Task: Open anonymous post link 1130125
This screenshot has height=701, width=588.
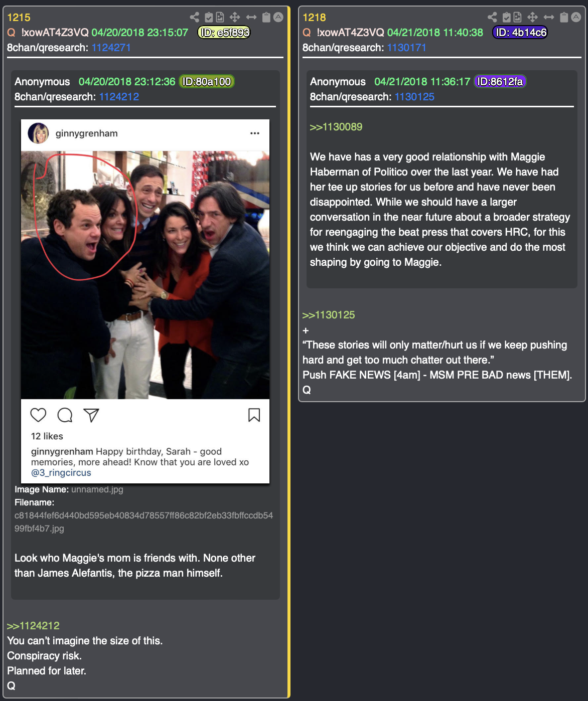Action: click(414, 97)
